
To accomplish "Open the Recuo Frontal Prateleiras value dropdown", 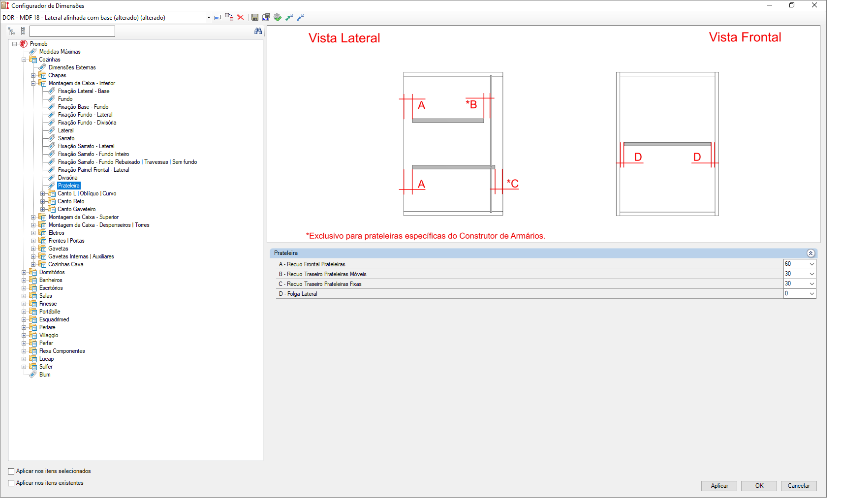I will click(812, 264).
